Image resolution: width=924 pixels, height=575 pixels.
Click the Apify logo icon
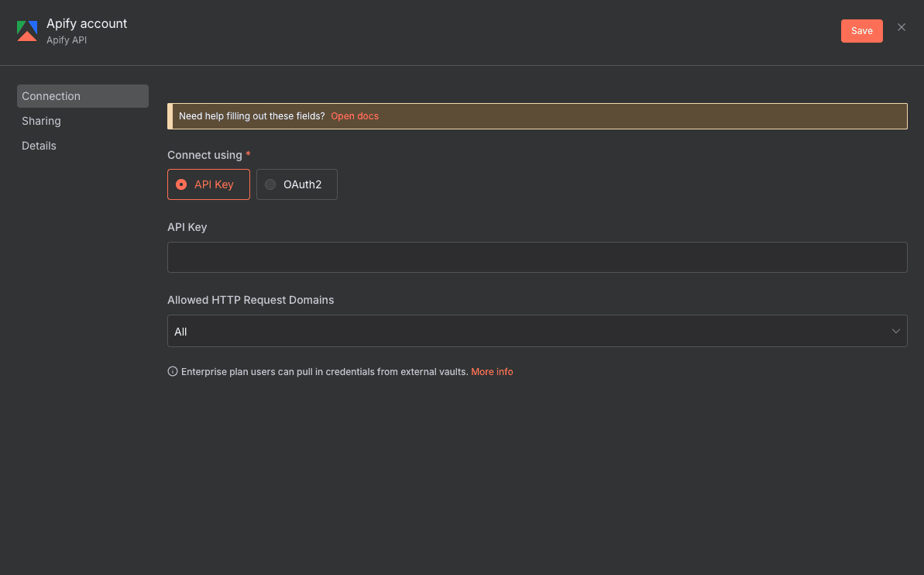pos(26,31)
